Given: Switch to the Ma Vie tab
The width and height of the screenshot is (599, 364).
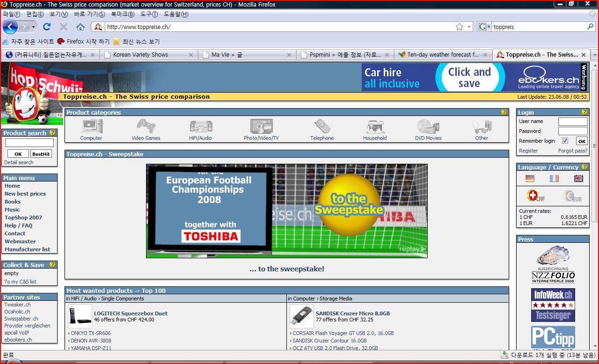Looking at the screenshot, I should coord(247,55).
